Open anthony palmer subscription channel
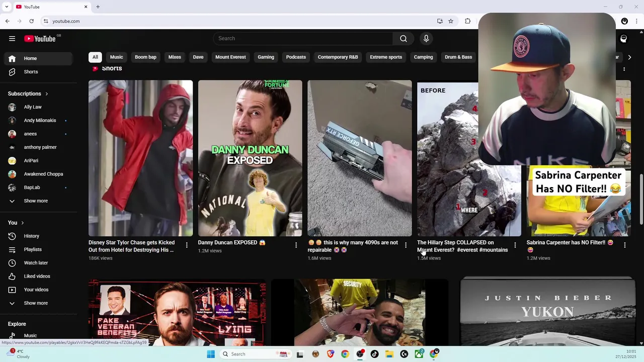 tap(39, 147)
